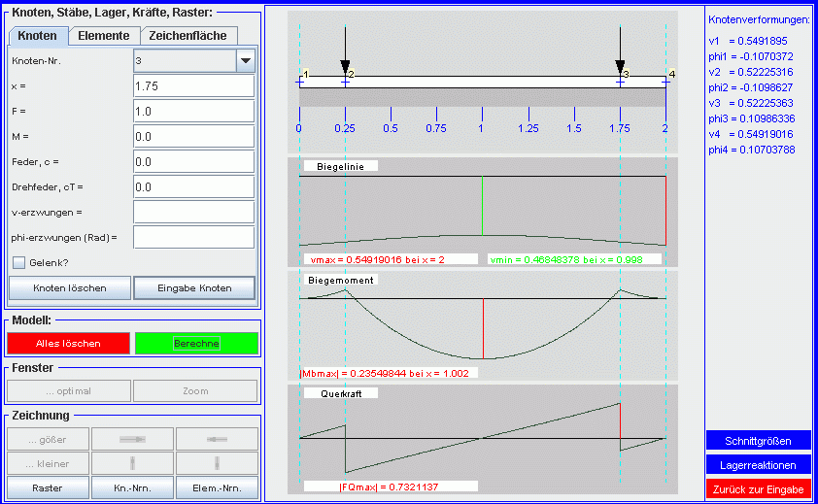Click the red Alles löschen button
Viewport: 818px width, 504px height.
point(68,343)
